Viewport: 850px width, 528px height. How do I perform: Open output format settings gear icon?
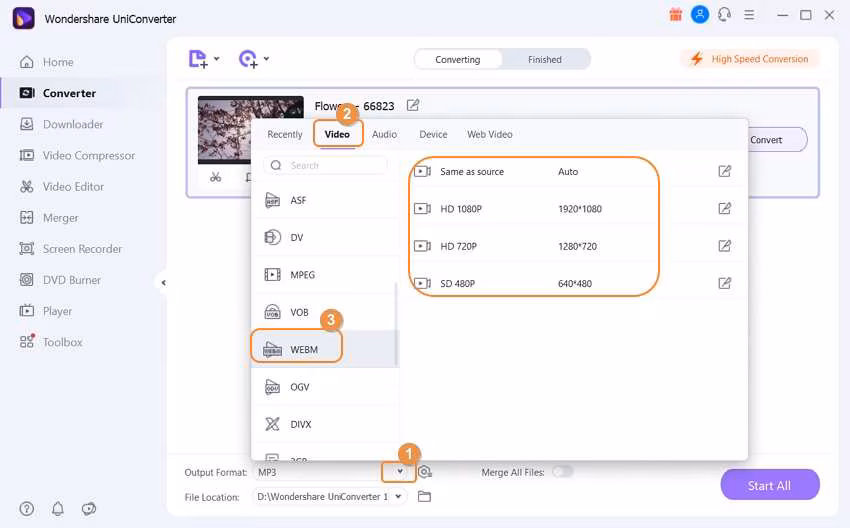425,472
